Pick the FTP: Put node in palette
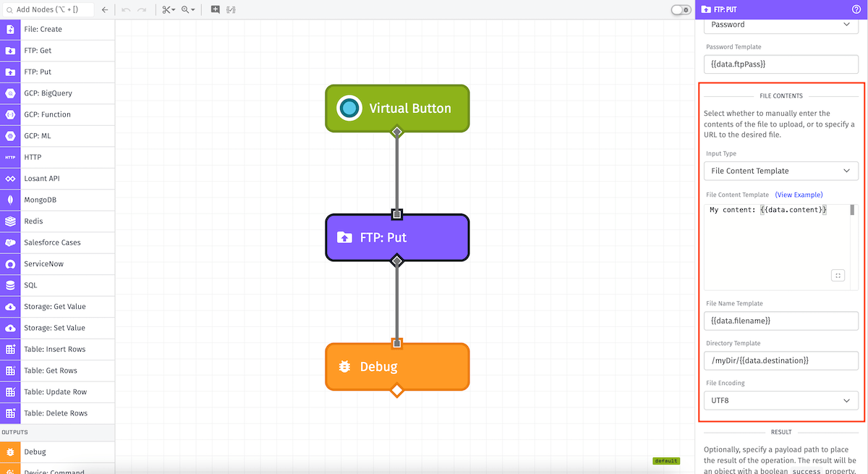Viewport: 868px width, 474px height. click(57, 72)
